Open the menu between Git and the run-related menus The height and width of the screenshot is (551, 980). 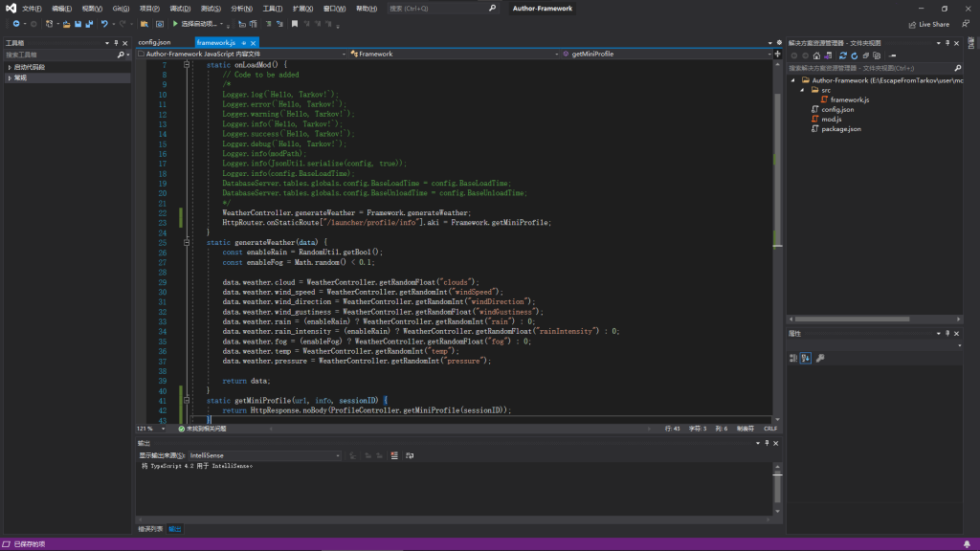pos(149,9)
